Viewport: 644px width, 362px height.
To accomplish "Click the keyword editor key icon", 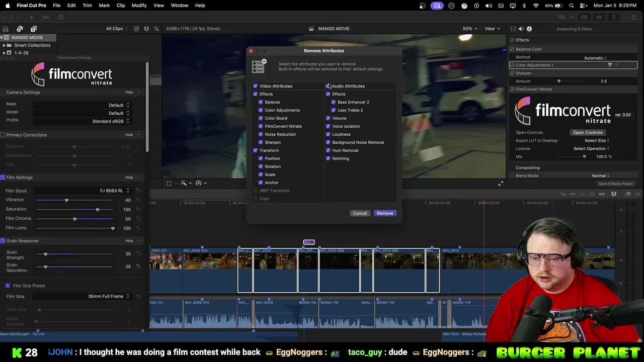I will (46, 17).
